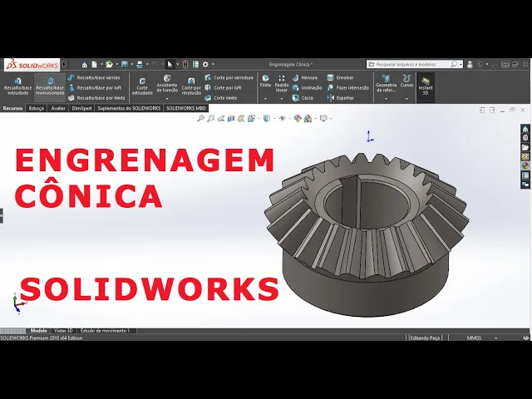Switch to the Esboço tab
Image resolution: width=532 pixels, height=399 pixels.
pyautogui.click(x=37, y=108)
